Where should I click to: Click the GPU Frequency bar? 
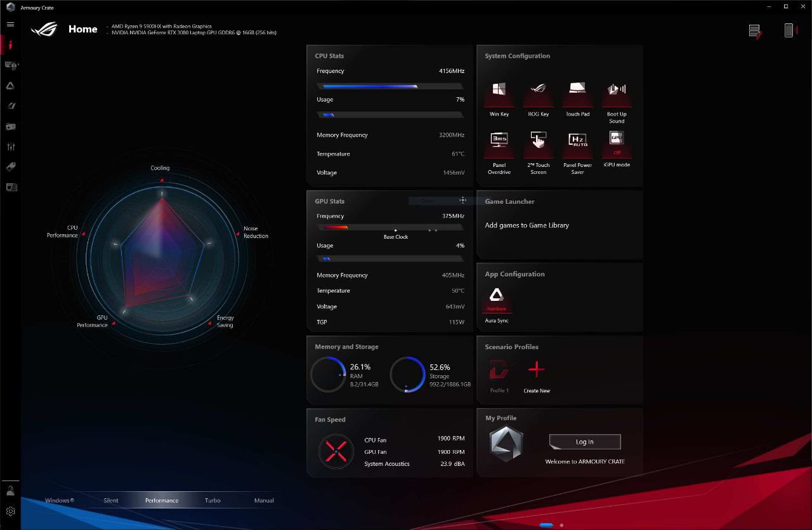[390, 227]
